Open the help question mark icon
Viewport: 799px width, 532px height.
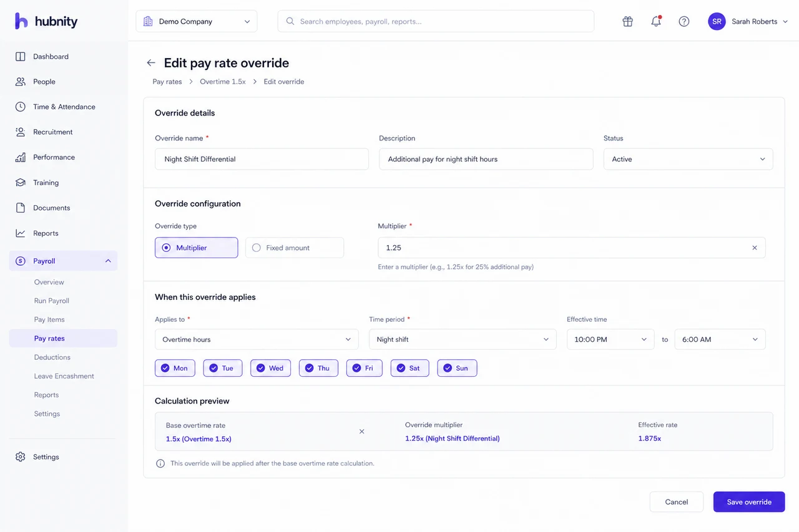[684, 21]
